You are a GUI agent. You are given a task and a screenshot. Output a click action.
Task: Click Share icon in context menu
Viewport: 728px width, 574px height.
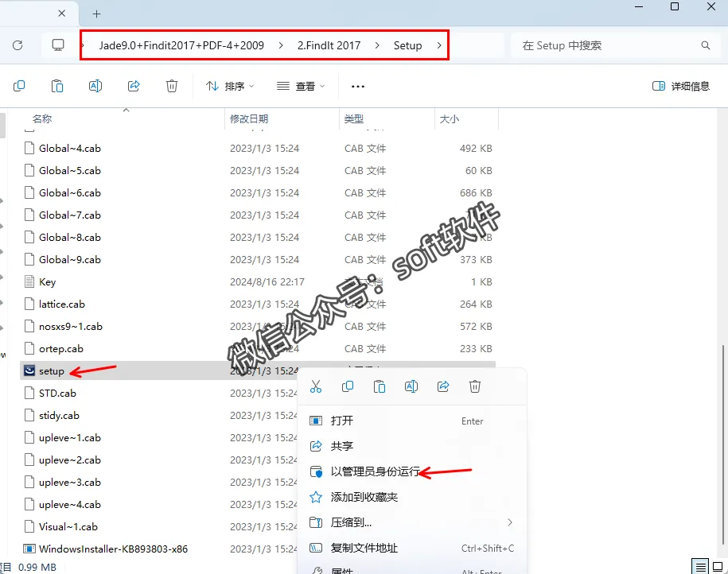443,386
